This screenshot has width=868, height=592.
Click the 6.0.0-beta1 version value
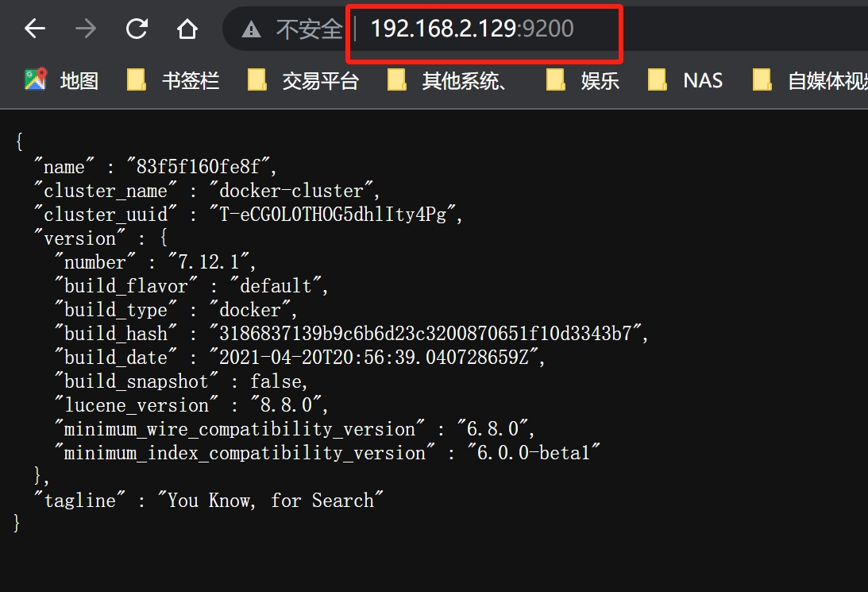534,452
